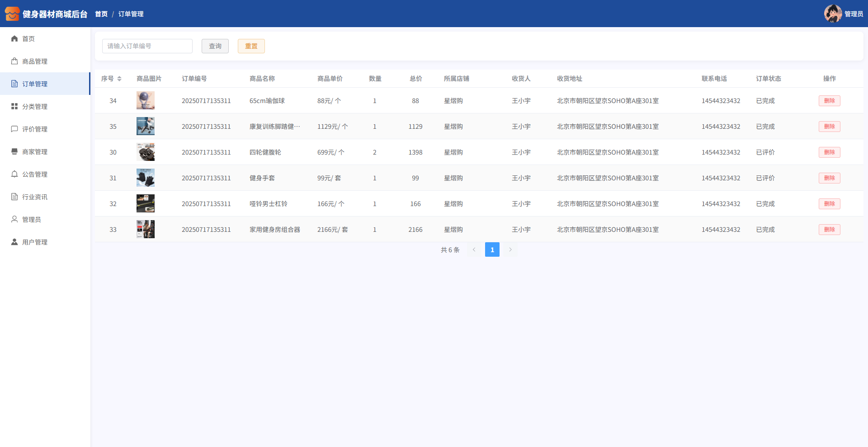Image resolution: width=868 pixels, height=447 pixels.
Task: Focus the order number input field
Action: tap(147, 46)
